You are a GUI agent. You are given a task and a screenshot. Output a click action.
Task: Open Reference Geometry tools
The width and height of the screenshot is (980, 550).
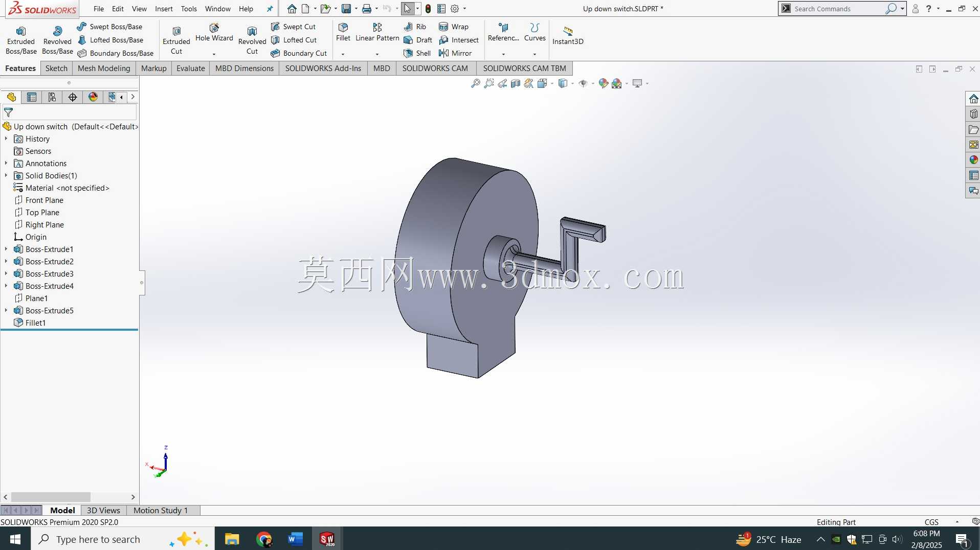click(x=503, y=32)
